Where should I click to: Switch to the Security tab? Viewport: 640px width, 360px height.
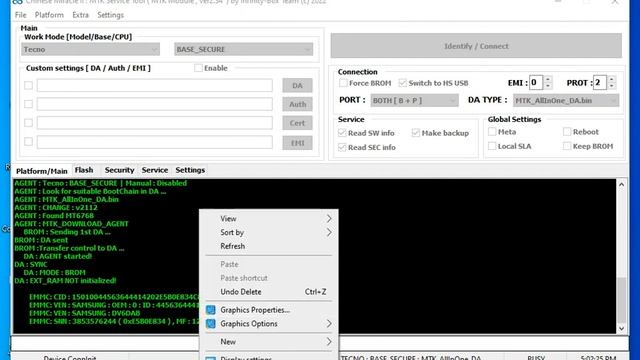pos(119,170)
